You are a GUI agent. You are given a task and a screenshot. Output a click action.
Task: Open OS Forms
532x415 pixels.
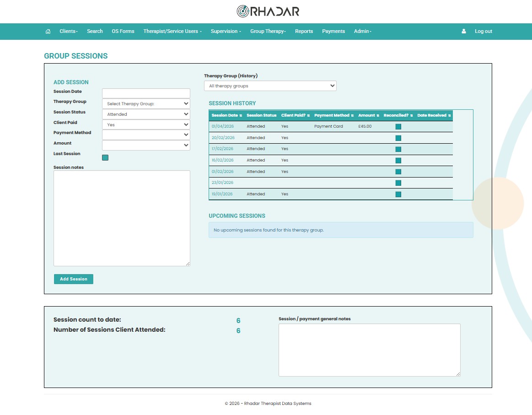coord(123,31)
